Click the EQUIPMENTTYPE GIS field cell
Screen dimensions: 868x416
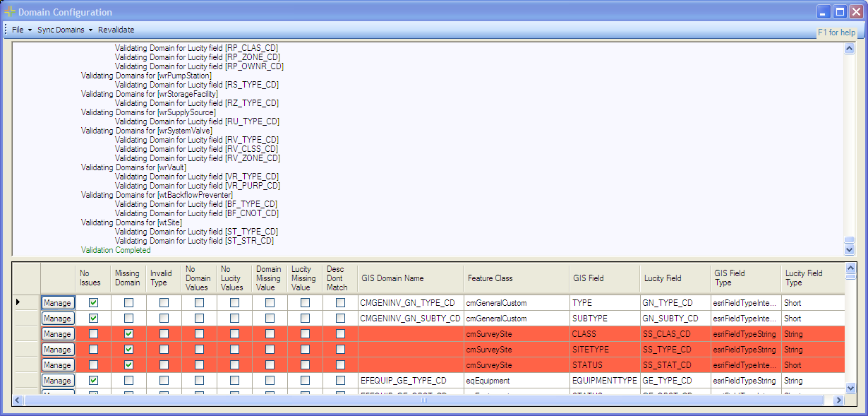point(605,381)
